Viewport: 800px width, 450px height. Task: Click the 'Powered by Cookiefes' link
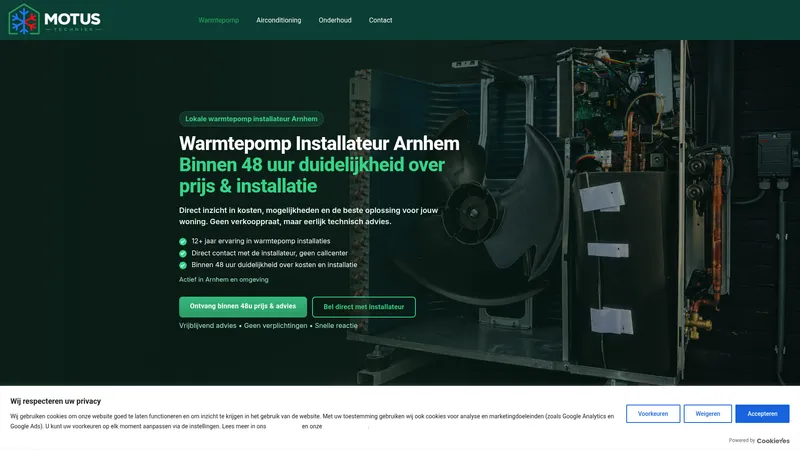click(759, 440)
